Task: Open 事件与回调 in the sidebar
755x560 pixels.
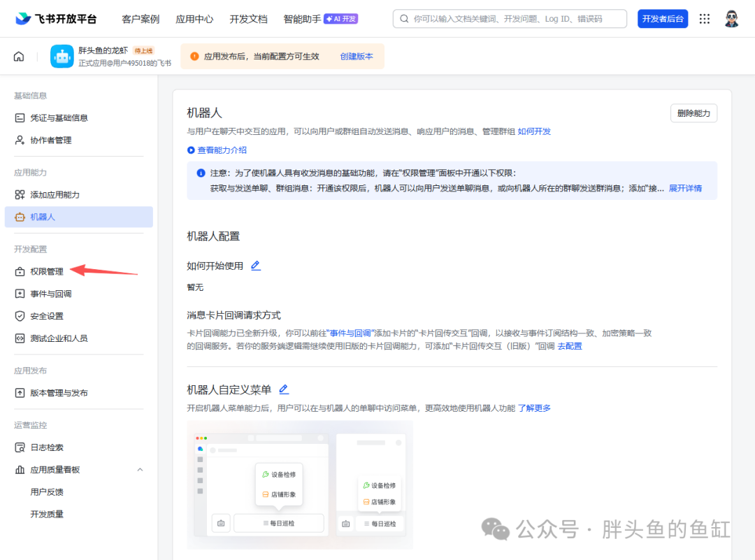Action: pos(79,294)
